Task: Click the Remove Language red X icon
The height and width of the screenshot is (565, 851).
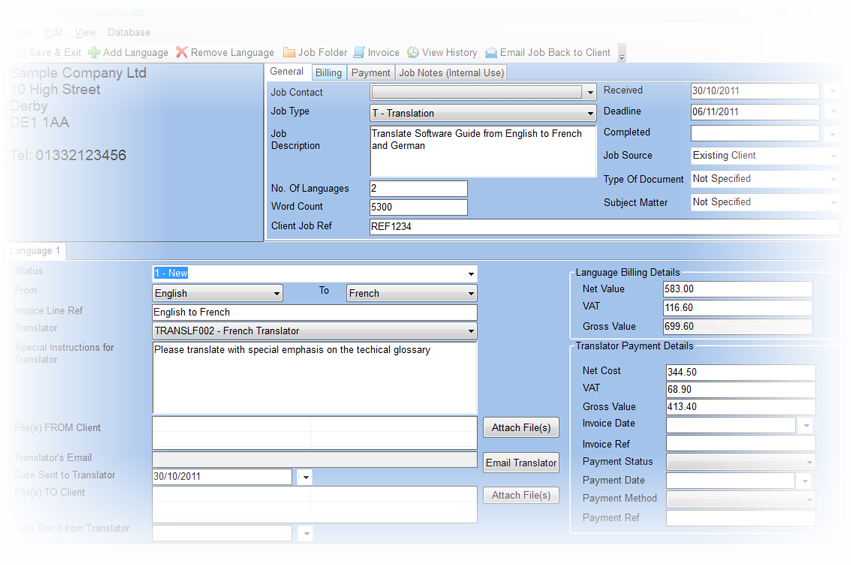Action: point(182,53)
